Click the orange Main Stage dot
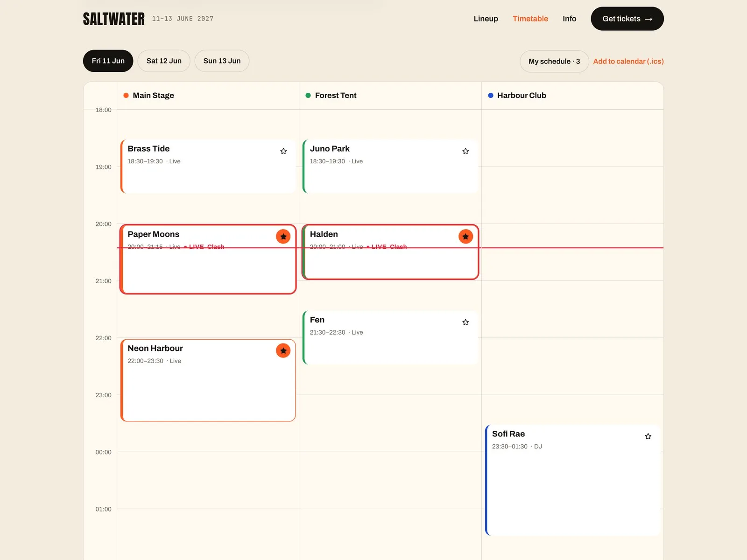Screen dimensions: 747x560 (126, 96)
